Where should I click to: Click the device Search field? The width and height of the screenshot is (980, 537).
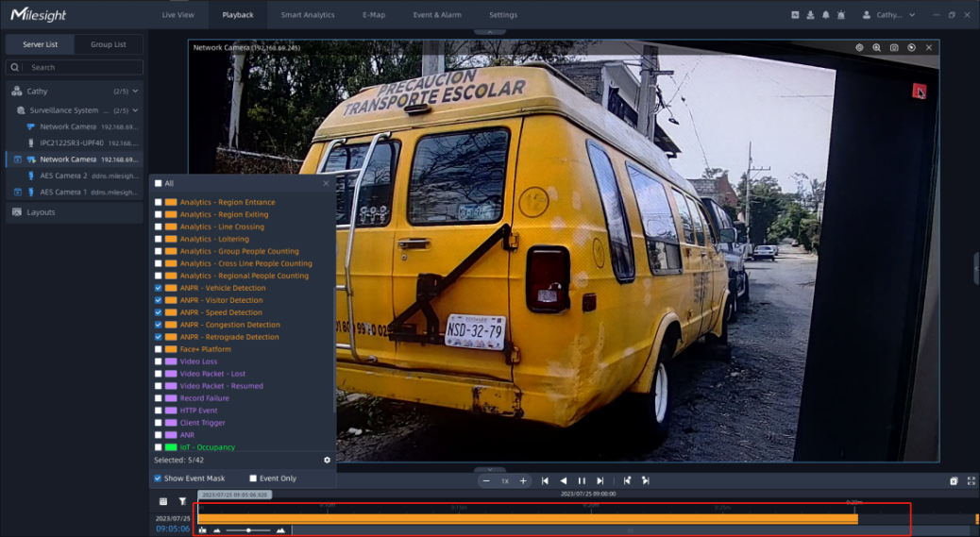75,67
